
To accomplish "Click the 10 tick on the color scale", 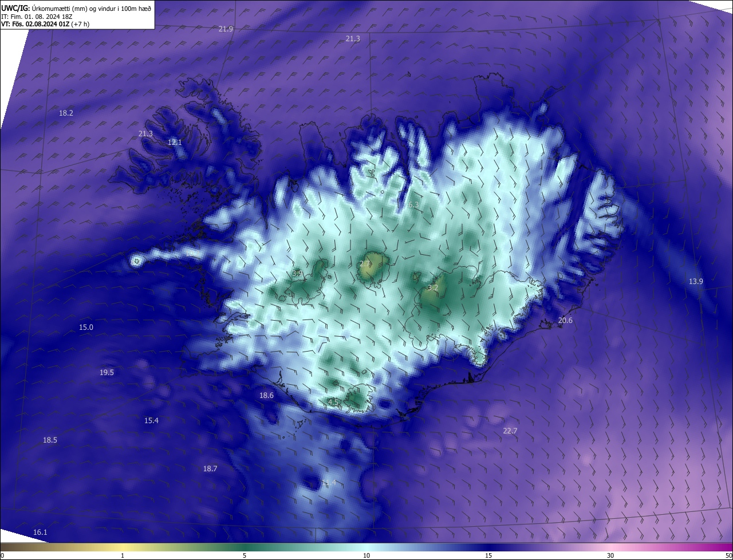I will coord(366,555).
